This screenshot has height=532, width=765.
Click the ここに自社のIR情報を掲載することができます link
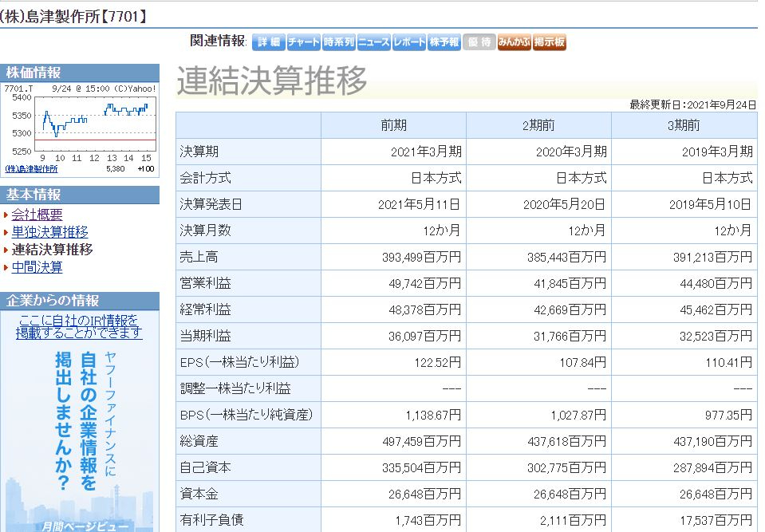point(79,327)
